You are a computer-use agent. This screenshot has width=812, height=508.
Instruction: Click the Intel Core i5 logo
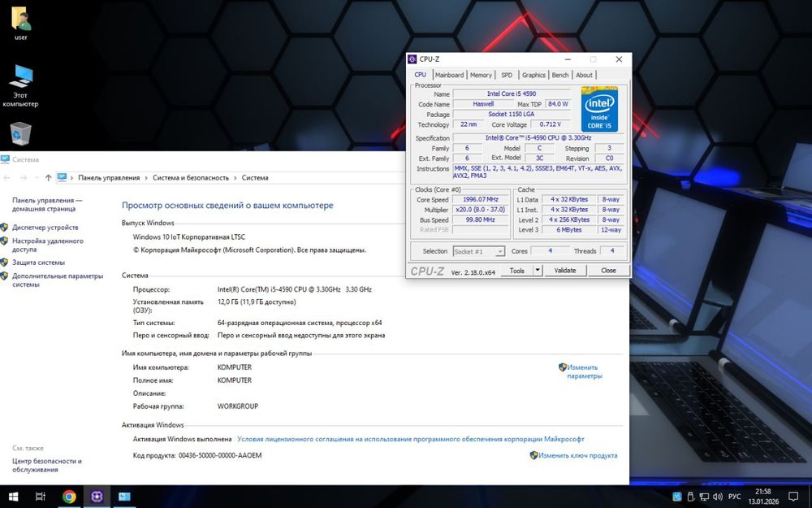599,110
